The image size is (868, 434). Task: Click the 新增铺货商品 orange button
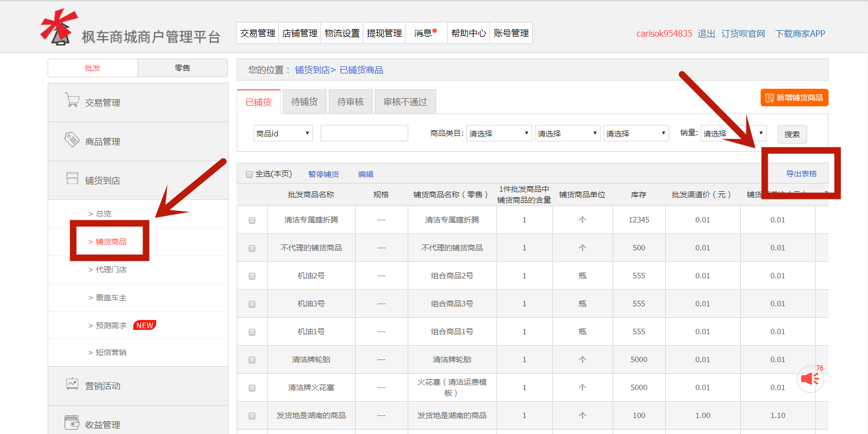(x=794, y=98)
